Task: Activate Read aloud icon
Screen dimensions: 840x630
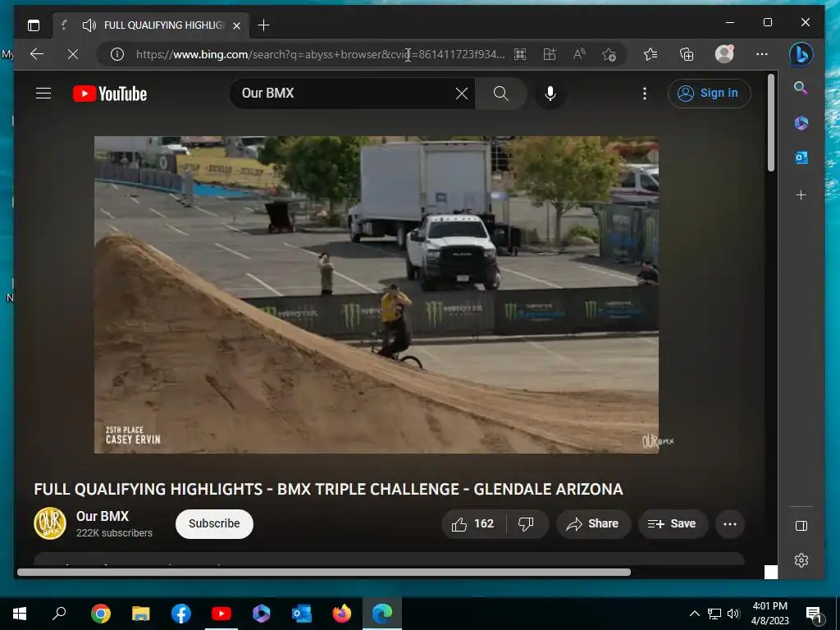Action: pyautogui.click(x=579, y=54)
